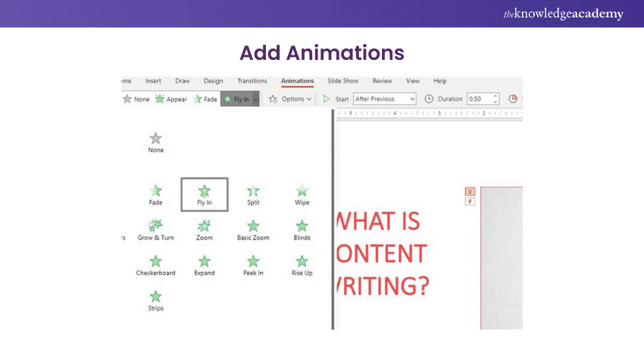Pick the Rise Up animation
This screenshot has height=341, width=644.
302,264
